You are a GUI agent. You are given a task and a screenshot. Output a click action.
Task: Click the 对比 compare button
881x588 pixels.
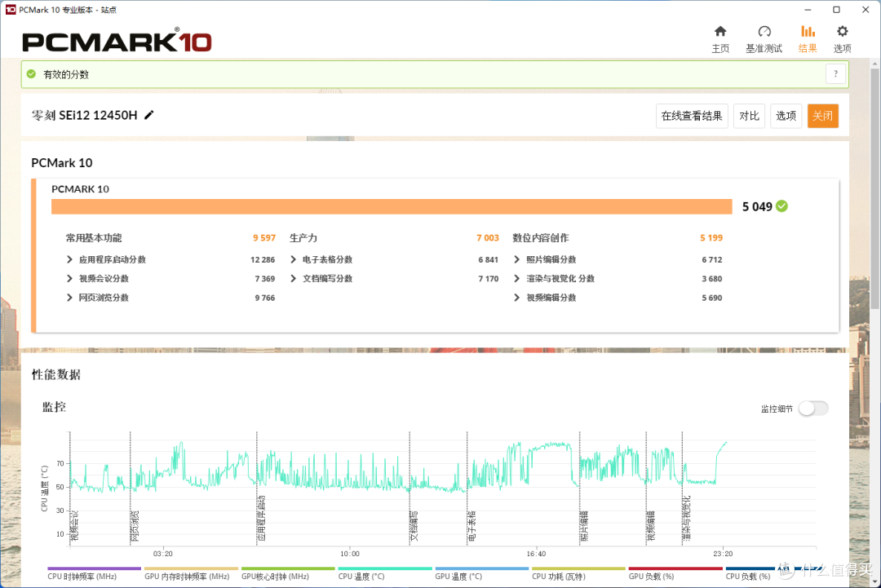coord(749,116)
